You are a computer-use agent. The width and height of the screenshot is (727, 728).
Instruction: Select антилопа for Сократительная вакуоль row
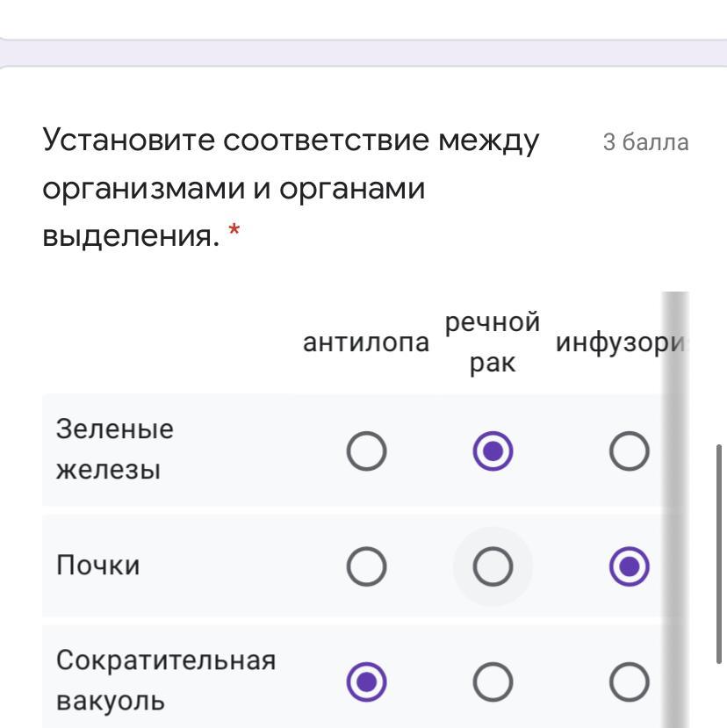(366, 682)
